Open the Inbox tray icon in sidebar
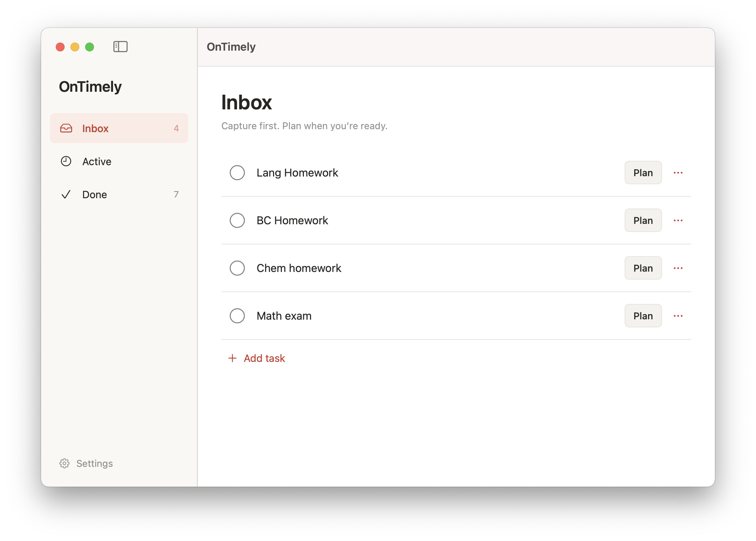This screenshot has height=541, width=756. pyautogui.click(x=66, y=128)
